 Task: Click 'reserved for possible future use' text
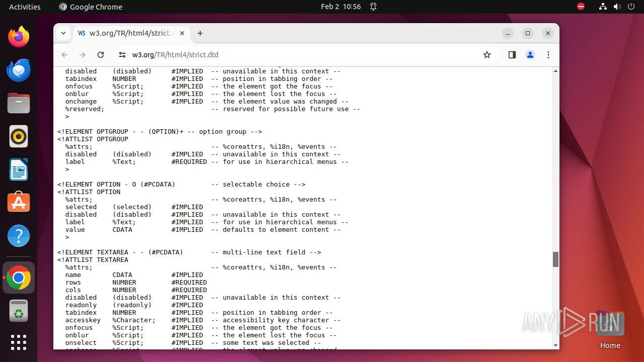pyautogui.click(x=286, y=109)
